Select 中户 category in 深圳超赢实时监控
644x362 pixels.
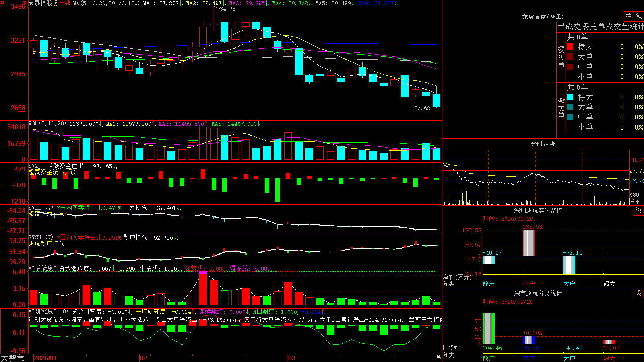point(529,284)
